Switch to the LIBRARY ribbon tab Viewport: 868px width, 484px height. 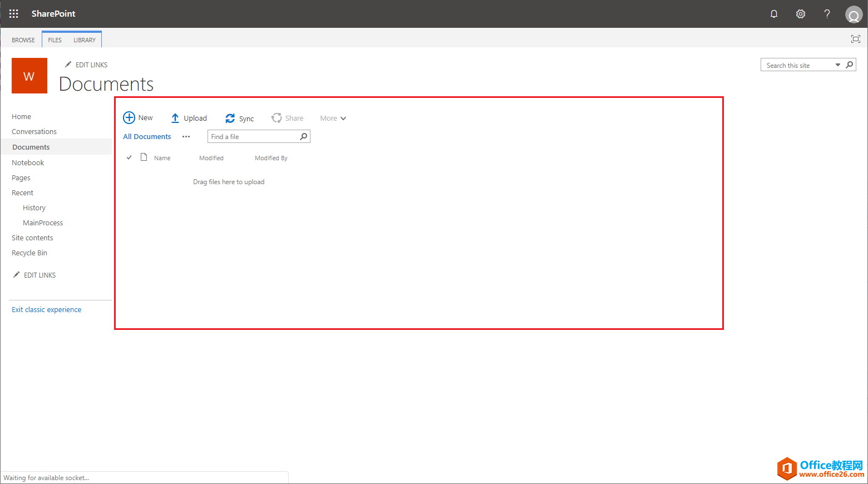click(x=85, y=39)
